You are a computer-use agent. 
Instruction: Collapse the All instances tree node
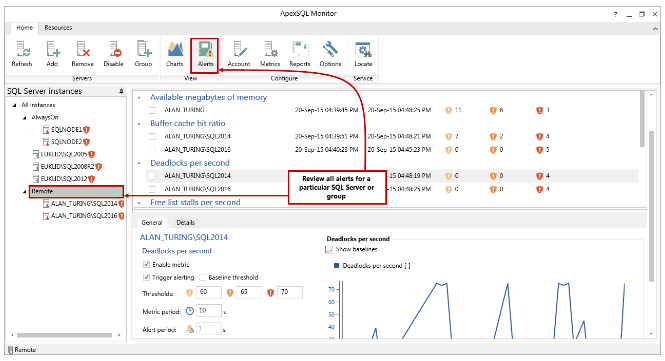(15, 105)
